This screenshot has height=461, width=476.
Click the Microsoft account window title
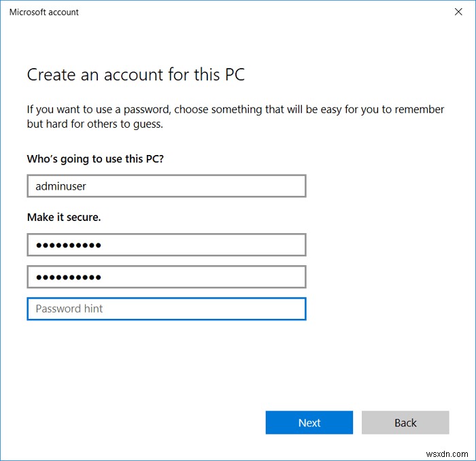click(x=44, y=12)
